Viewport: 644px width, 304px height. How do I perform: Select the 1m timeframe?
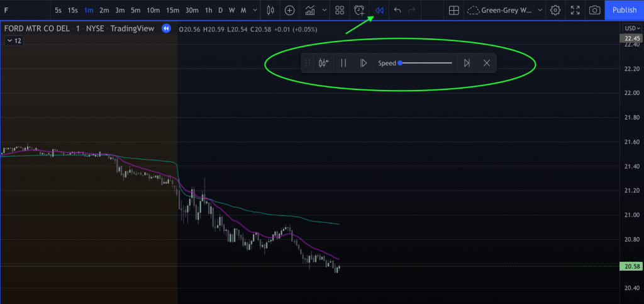coord(88,10)
